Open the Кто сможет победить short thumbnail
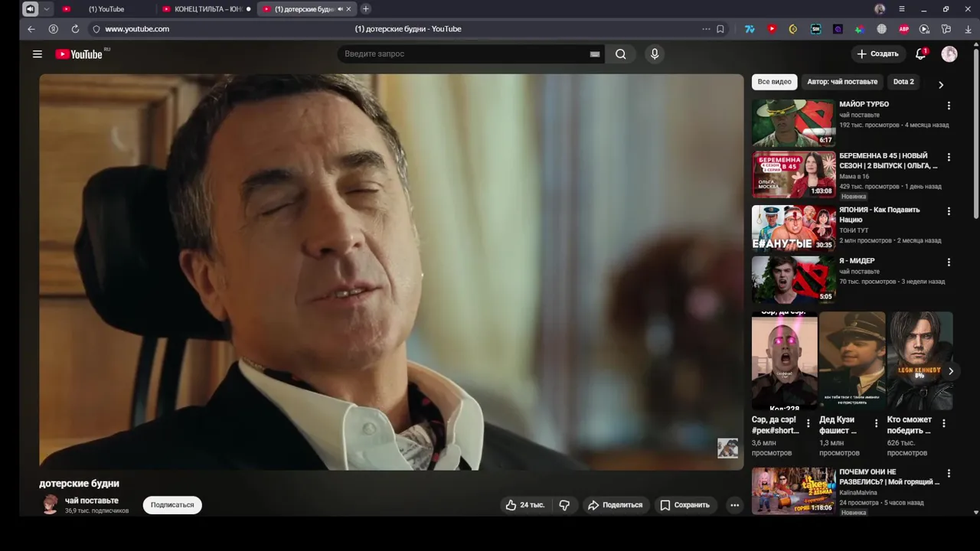 click(920, 360)
